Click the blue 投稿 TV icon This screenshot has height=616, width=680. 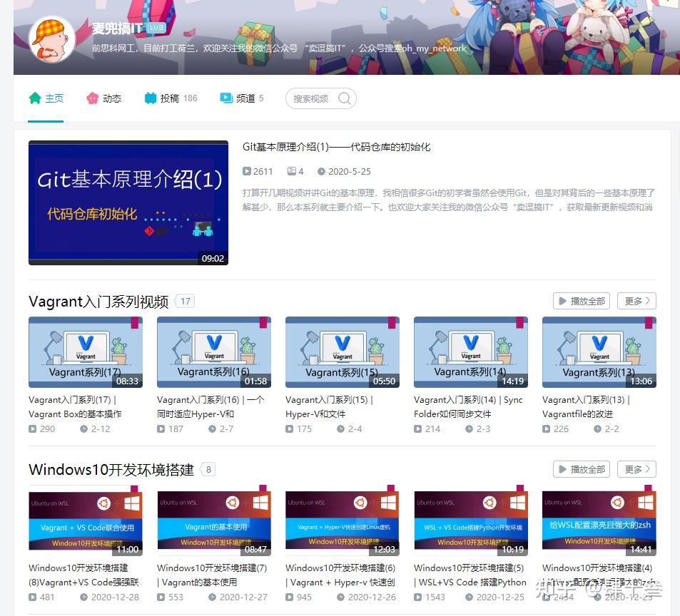[150, 98]
